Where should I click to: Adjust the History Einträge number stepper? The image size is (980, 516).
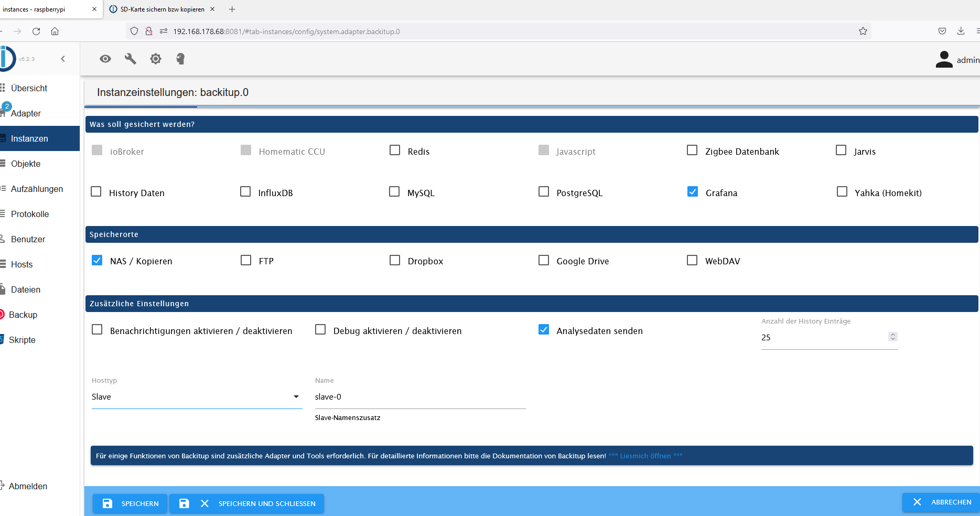pyautogui.click(x=893, y=337)
